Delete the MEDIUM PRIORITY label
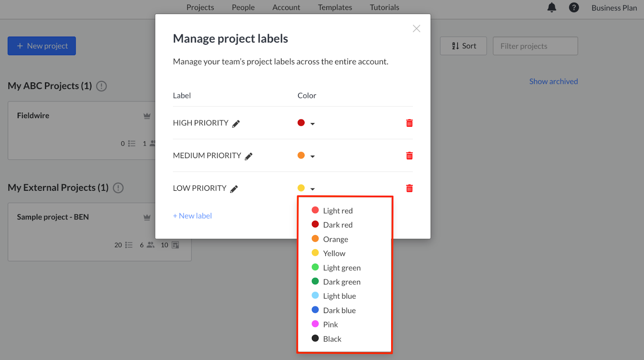Image resolution: width=644 pixels, height=360 pixels. [409, 155]
